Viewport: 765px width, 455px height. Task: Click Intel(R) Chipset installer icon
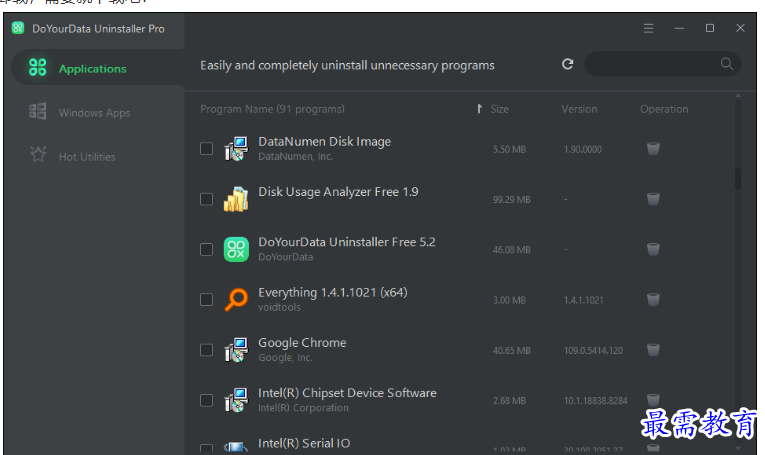tap(236, 400)
